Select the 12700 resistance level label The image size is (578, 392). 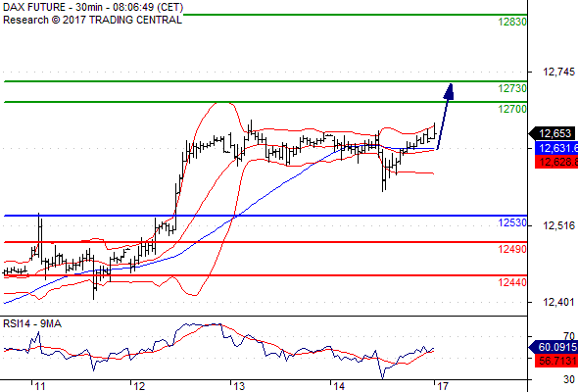pos(512,109)
